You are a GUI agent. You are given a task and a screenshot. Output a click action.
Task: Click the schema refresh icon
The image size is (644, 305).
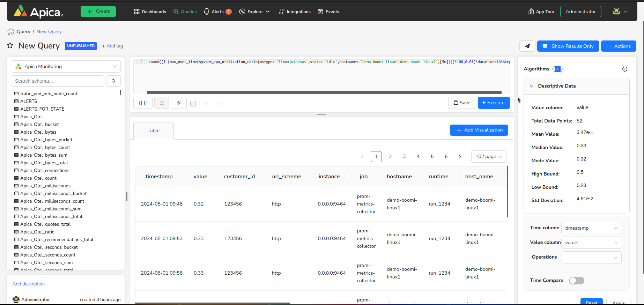pos(113,81)
